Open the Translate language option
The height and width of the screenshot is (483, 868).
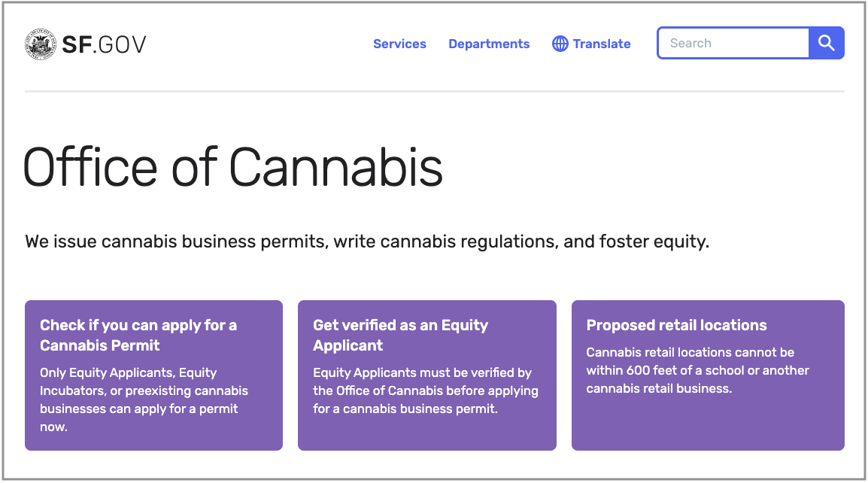(x=602, y=44)
